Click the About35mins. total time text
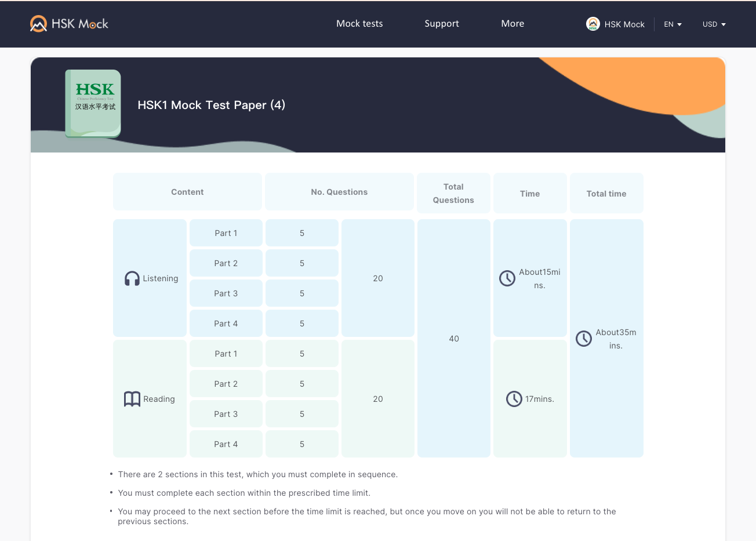 pos(616,339)
